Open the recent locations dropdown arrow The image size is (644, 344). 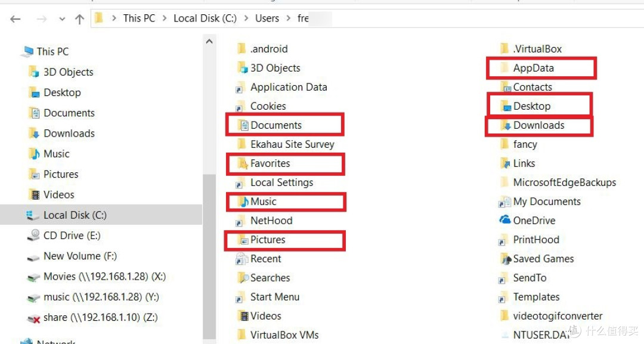62,19
